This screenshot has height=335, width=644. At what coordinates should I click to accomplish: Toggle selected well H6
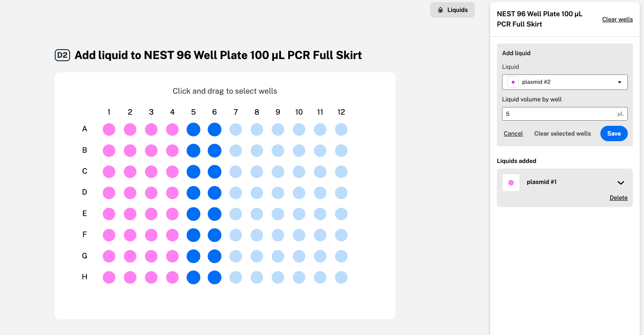pos(215,278)
